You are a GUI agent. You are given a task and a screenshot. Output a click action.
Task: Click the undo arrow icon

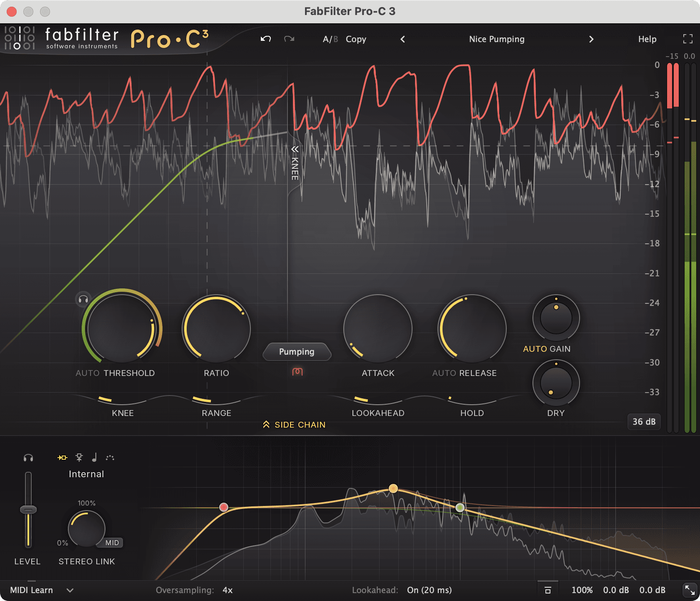point(266,39)
